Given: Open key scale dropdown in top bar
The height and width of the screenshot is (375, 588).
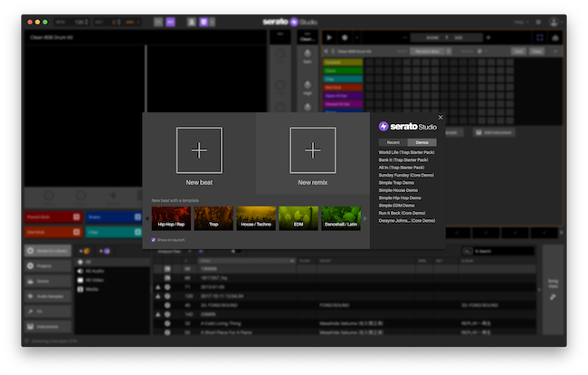Looking at the screenshot, I should [132, 22].
